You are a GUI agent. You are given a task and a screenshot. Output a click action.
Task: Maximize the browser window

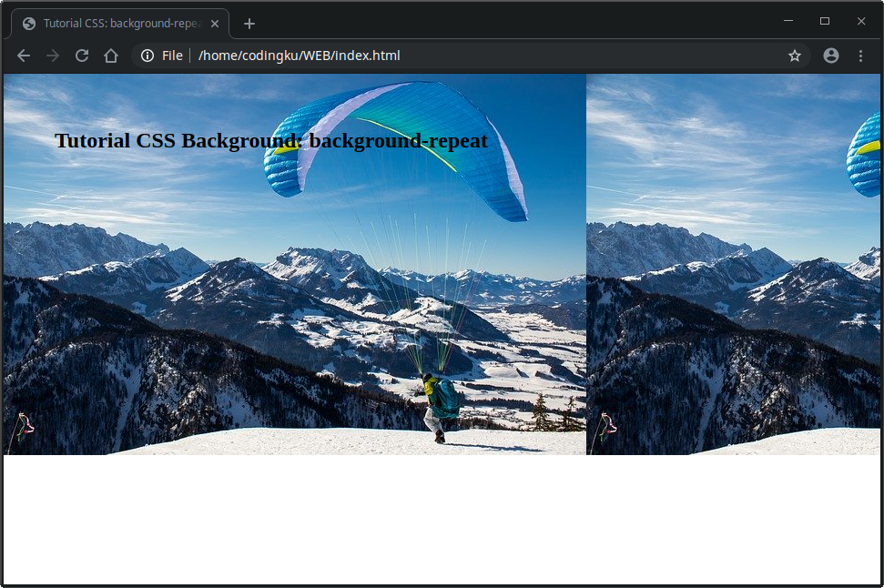click(x=825, y=21)
